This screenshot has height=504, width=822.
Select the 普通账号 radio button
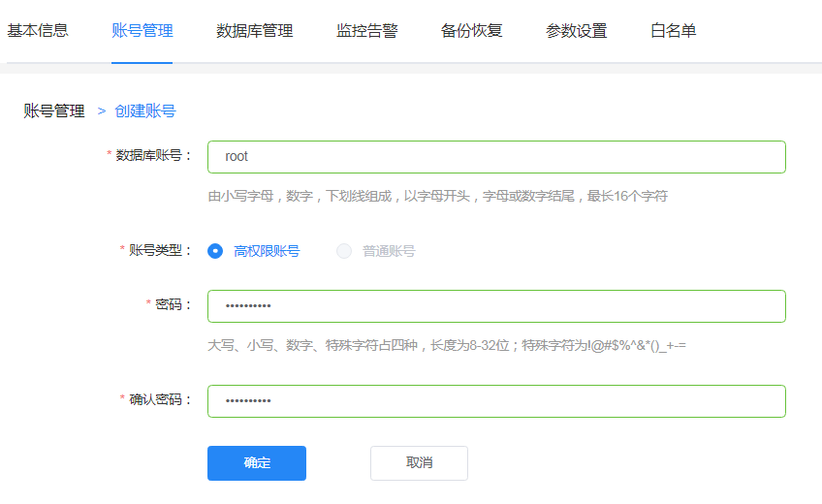pos(344,251)
